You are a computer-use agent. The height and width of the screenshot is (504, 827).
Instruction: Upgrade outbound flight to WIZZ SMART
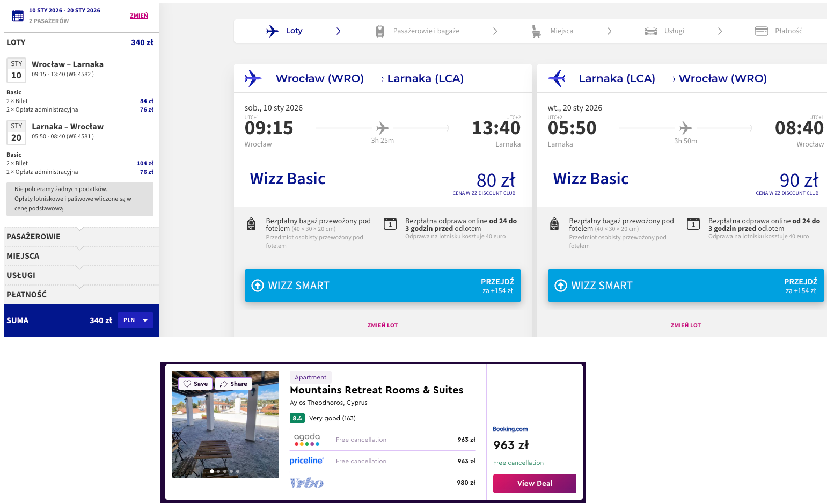click(383, 286)
